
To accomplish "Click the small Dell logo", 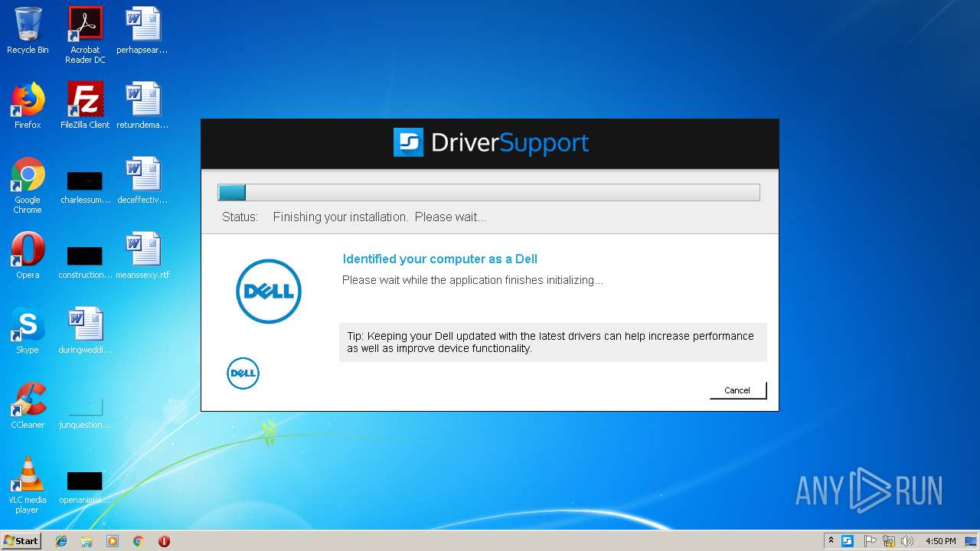I will [x=243, y=373].
